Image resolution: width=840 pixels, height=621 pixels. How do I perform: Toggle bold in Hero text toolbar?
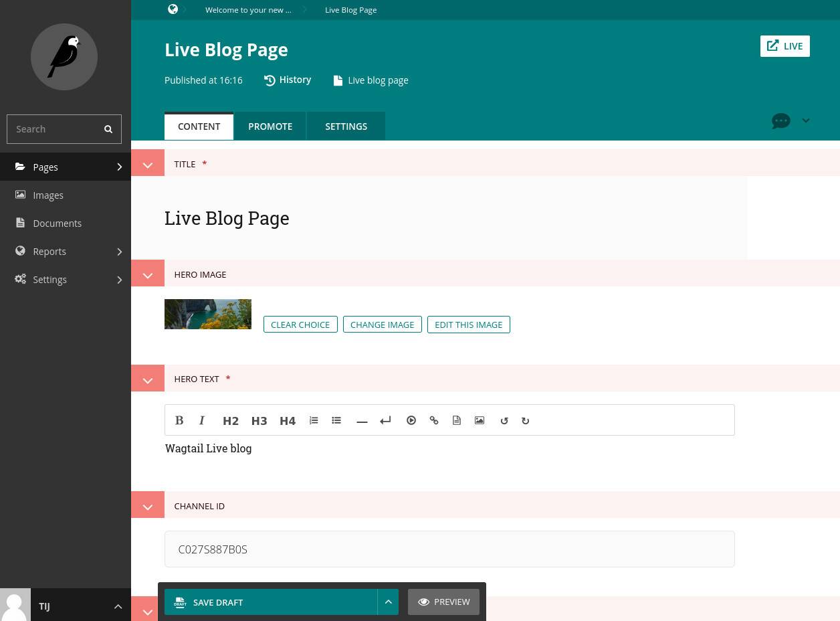179,420
